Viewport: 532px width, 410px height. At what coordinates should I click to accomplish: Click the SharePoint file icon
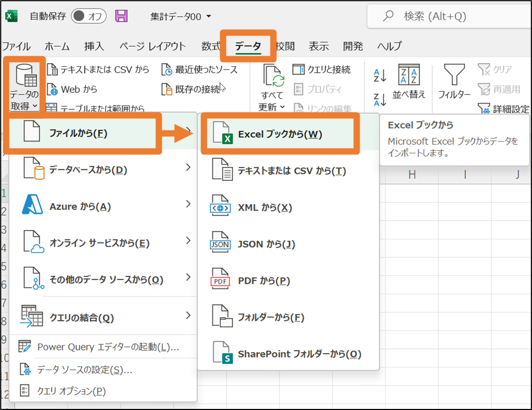coord(223,353)
